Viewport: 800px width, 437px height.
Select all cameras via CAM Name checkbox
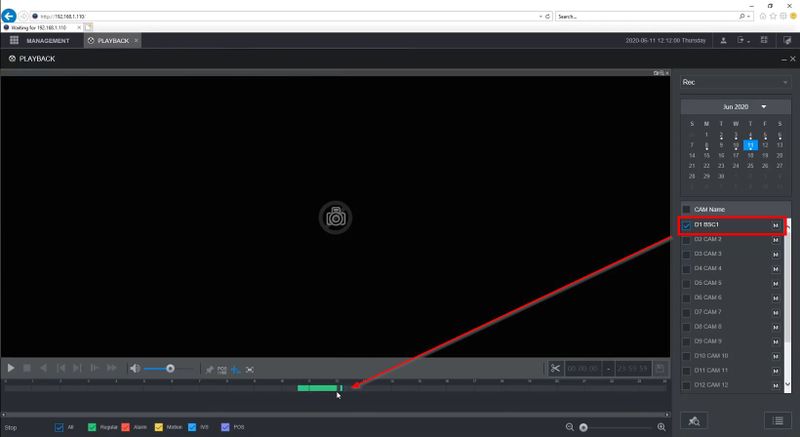pyautogui.click(x=686, y=210)
